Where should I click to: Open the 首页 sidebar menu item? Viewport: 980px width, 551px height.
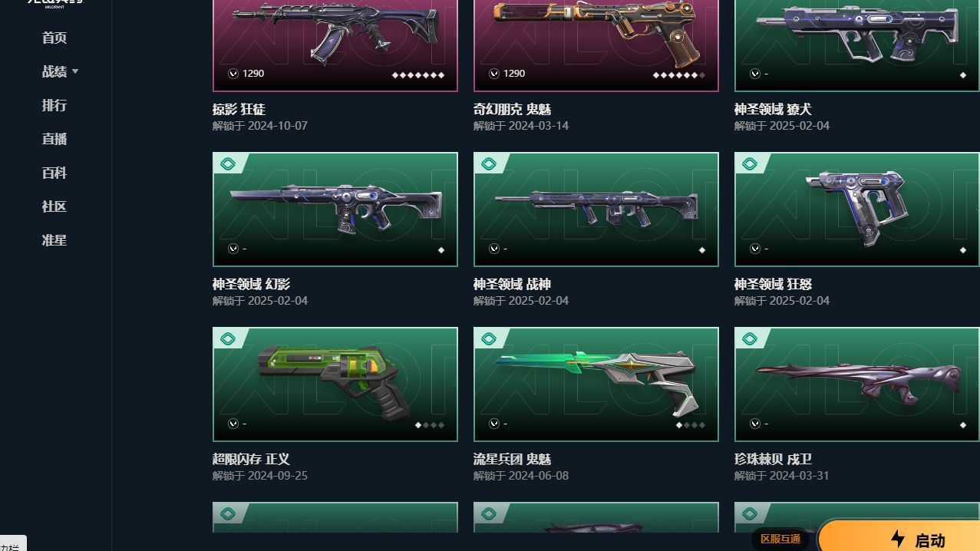click(x=54, y=38)
